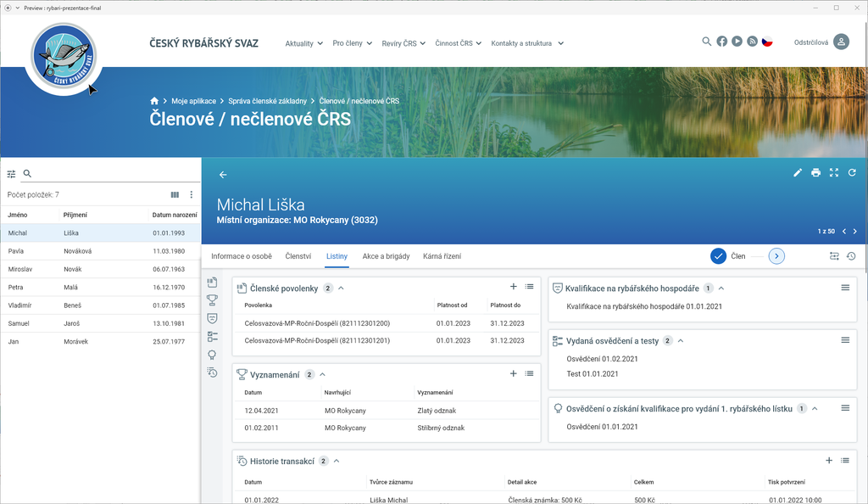Open filter settings icon above member list
Viewport: 868px width, 504px height.
click(12, 174)
